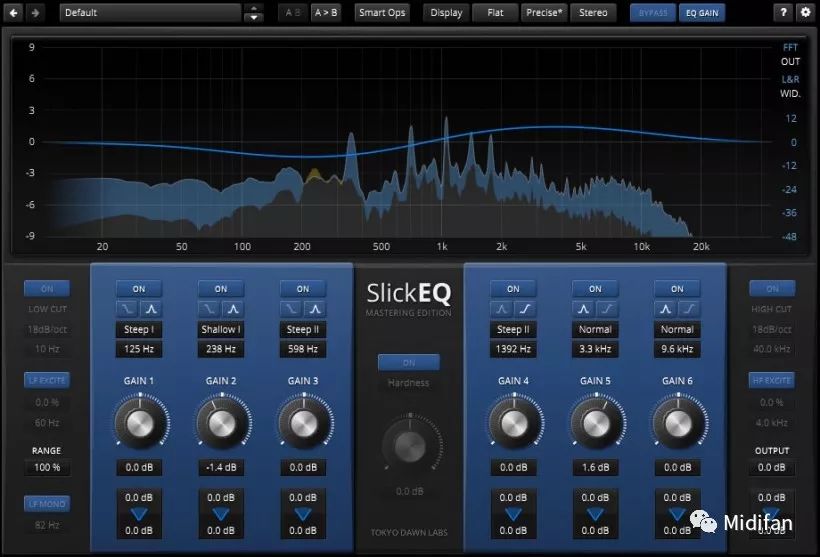Viewport: 820px width, 557px height.
Task: Toggle the BYPASS button
Action: tap(653, 13)
